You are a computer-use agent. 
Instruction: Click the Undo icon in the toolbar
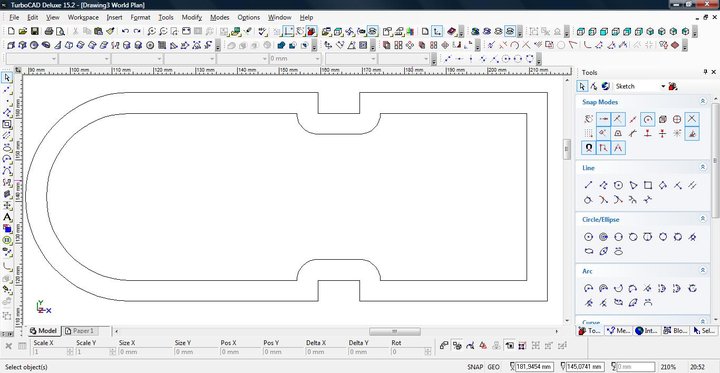click(125, 31)
